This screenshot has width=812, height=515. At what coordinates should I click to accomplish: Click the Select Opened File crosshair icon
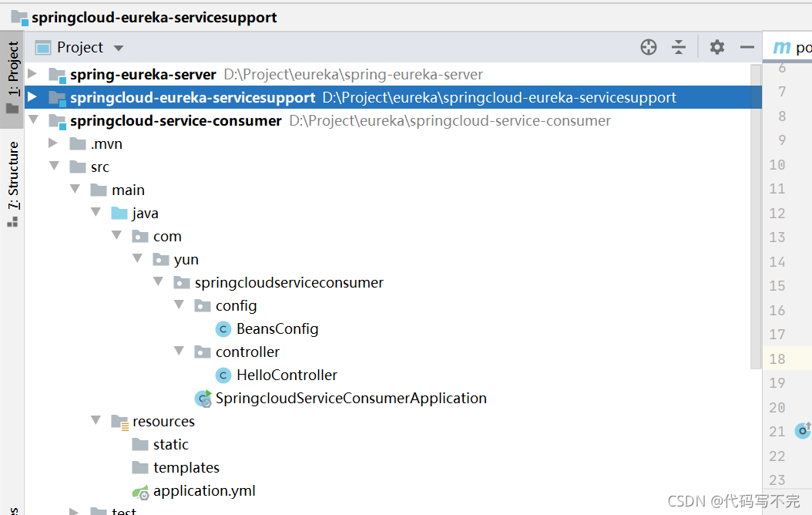pyautogui.click(x=648, y=47)
